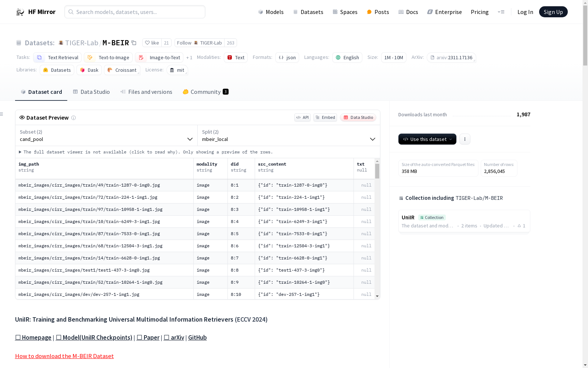Open the GitHub link

[x=197, y=337]
